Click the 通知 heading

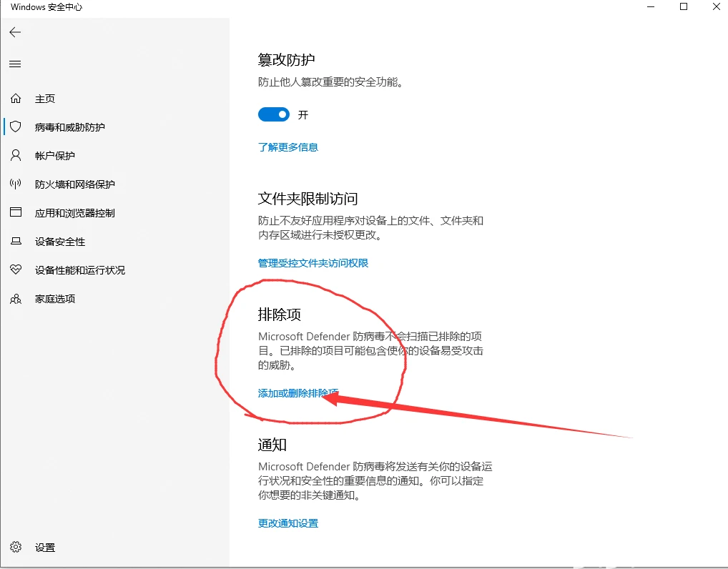[x=272, y=445]
